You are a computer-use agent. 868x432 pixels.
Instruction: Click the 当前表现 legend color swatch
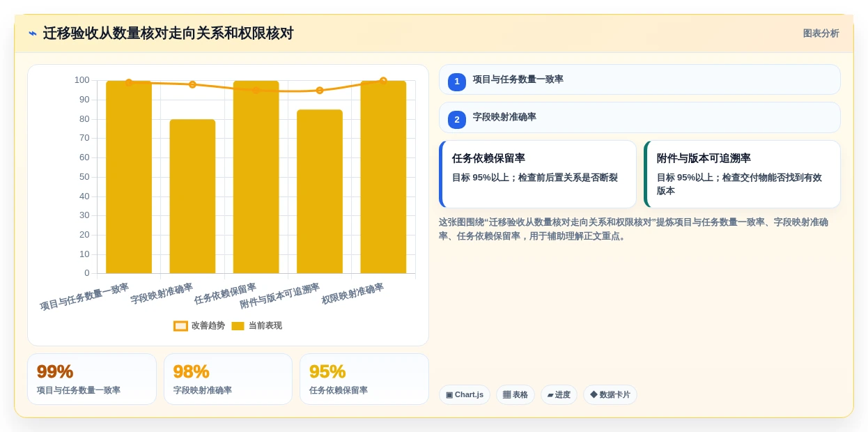click(238, 326)
